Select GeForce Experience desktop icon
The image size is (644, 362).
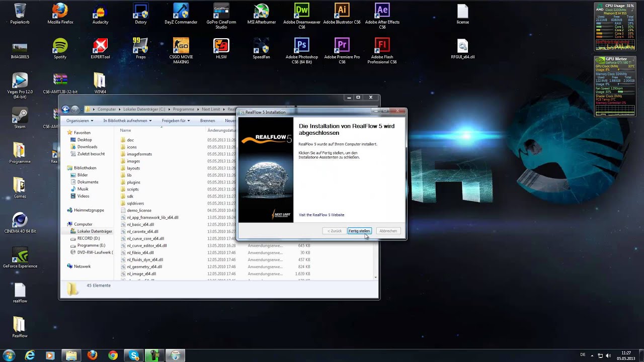click(20, 258)
